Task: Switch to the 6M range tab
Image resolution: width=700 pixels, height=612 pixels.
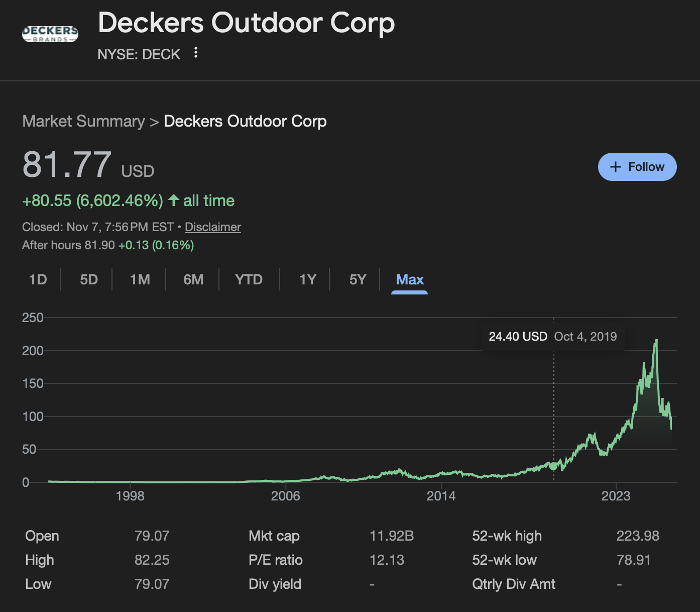Action: pyautogui.click(x=193, y=279)
